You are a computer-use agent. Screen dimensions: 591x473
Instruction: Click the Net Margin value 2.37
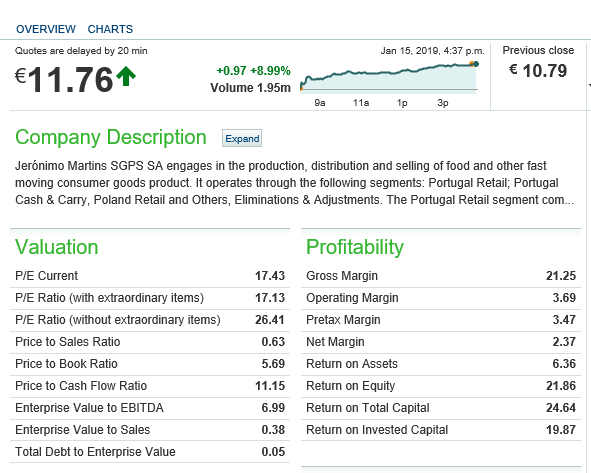[x=564, y=342]
